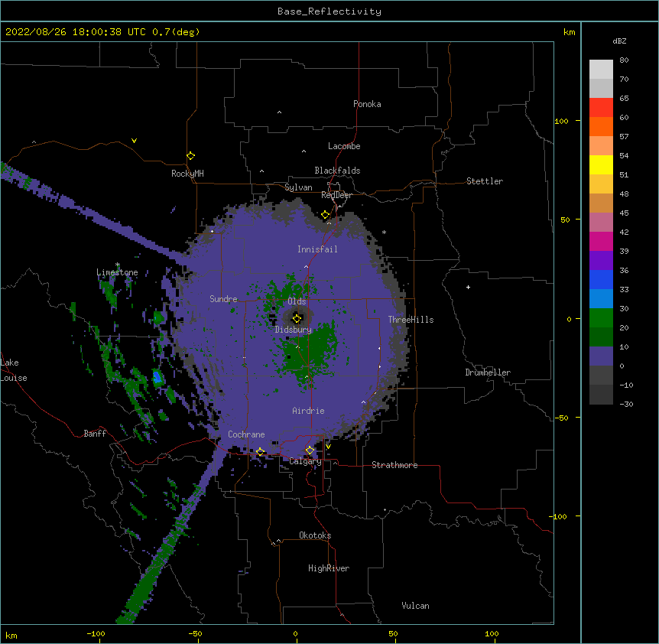Select the blue 33-36 dBZ color swatch

click(x=601, y=280)
